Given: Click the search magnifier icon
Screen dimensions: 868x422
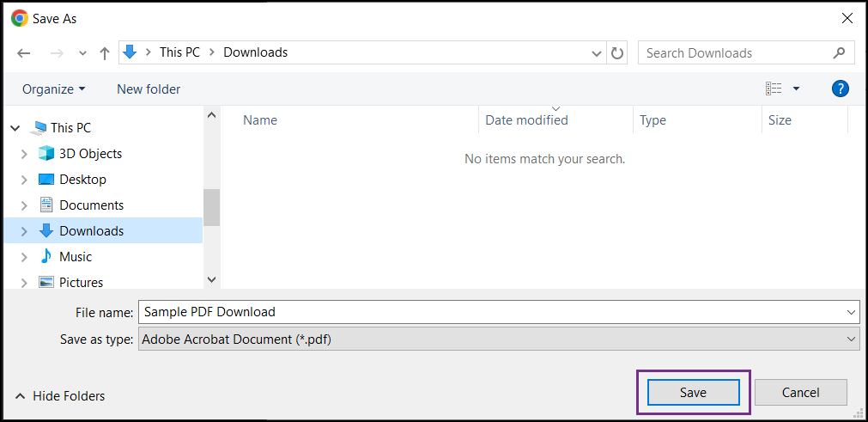Looking at the screenshot, I should pyautogui.click(x=839, y=53).
